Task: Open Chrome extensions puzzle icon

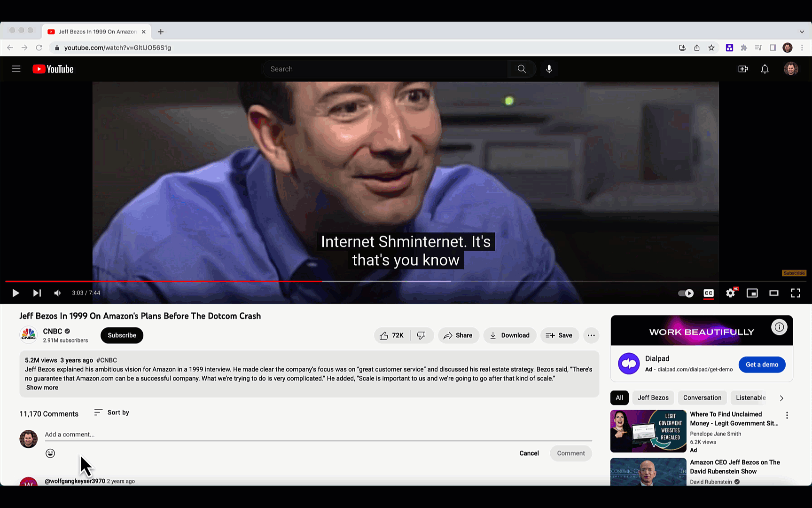Action: (x=744, y=48)
